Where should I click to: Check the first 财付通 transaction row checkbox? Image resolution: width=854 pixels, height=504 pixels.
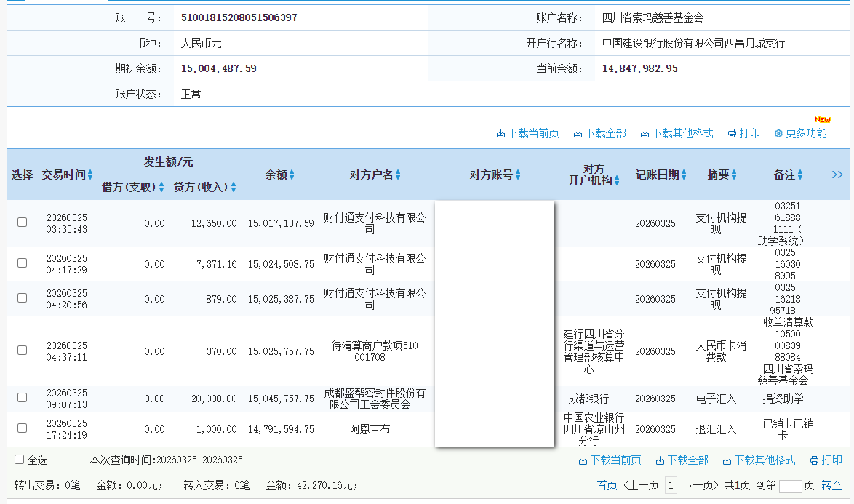coord(22,223)
